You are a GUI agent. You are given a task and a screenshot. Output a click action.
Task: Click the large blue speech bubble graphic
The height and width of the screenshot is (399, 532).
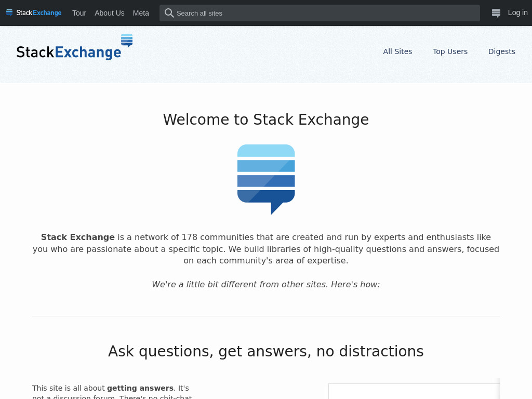(266, 179)
